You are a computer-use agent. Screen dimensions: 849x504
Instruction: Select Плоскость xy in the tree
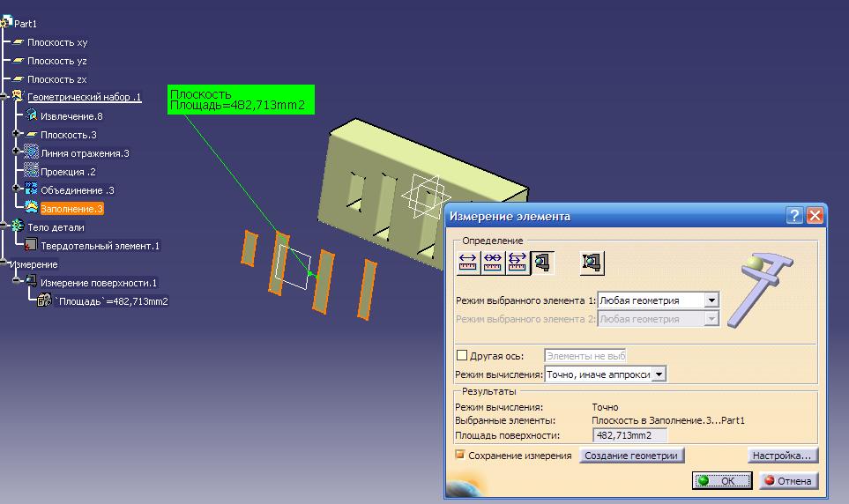[x=57, y=42]
